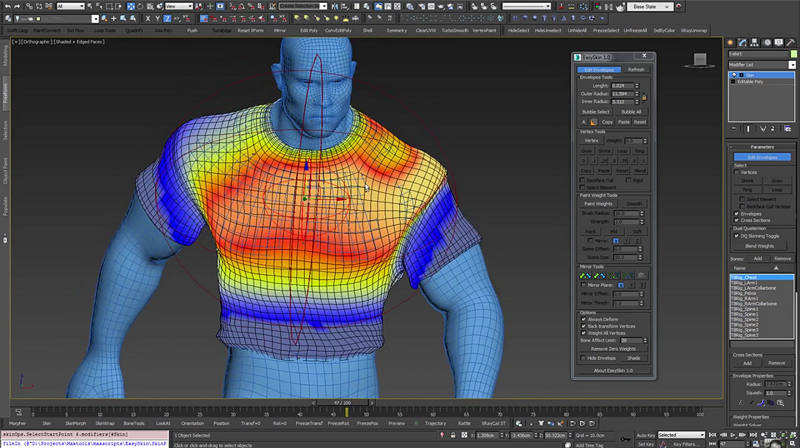Click the lock icon beside Outer Radius
This screenshot has width=800, height=448.
coord(645,96)
